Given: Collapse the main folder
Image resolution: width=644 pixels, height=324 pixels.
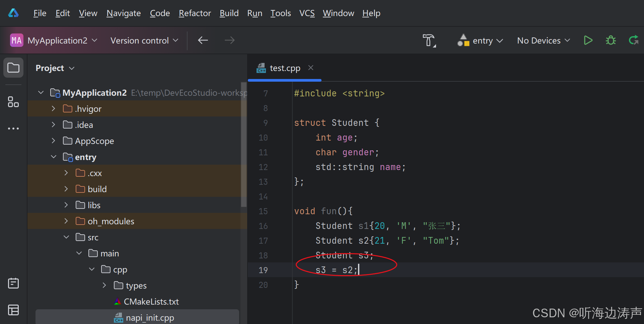Looking at the screenshot, I should coord(79,253).
